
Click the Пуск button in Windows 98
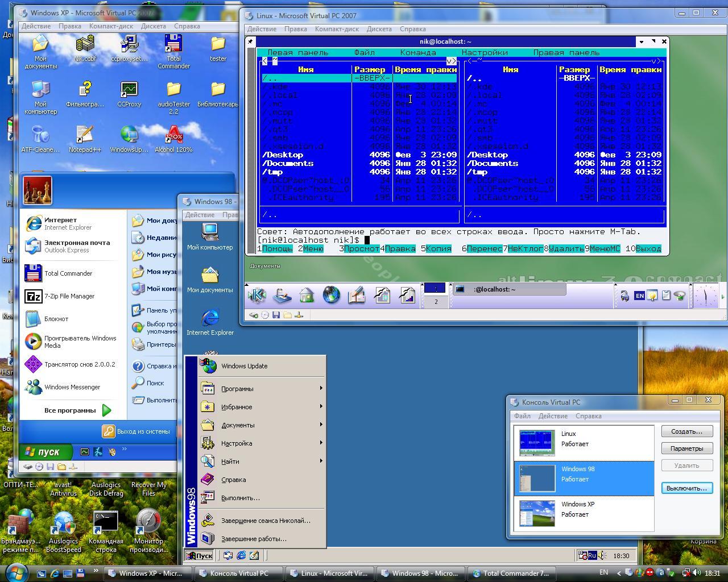[x=200, y=555]
